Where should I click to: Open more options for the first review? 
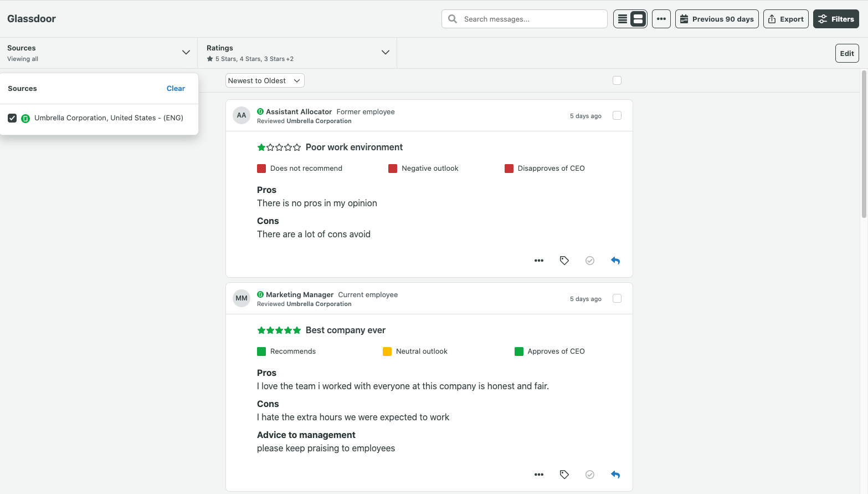point(538,260)
